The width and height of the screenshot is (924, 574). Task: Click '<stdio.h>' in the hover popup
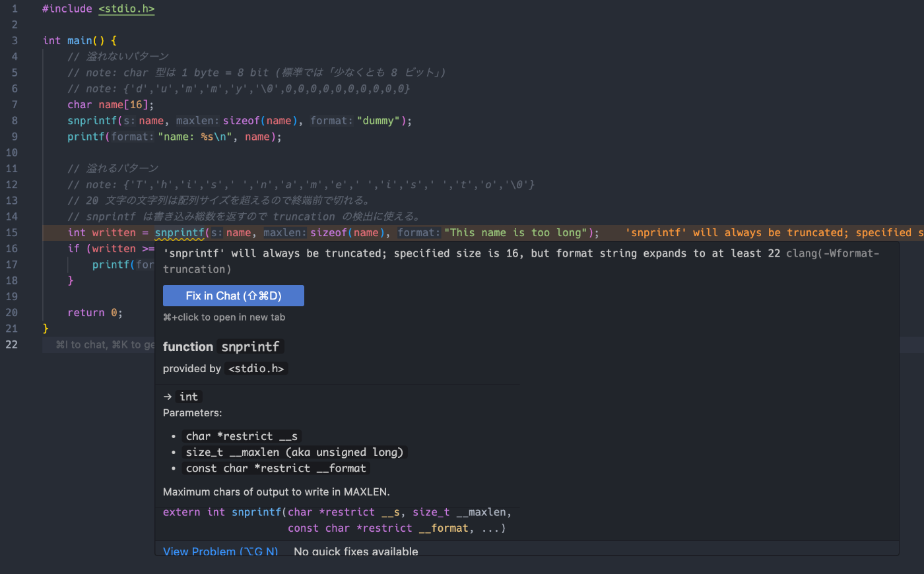256,369
